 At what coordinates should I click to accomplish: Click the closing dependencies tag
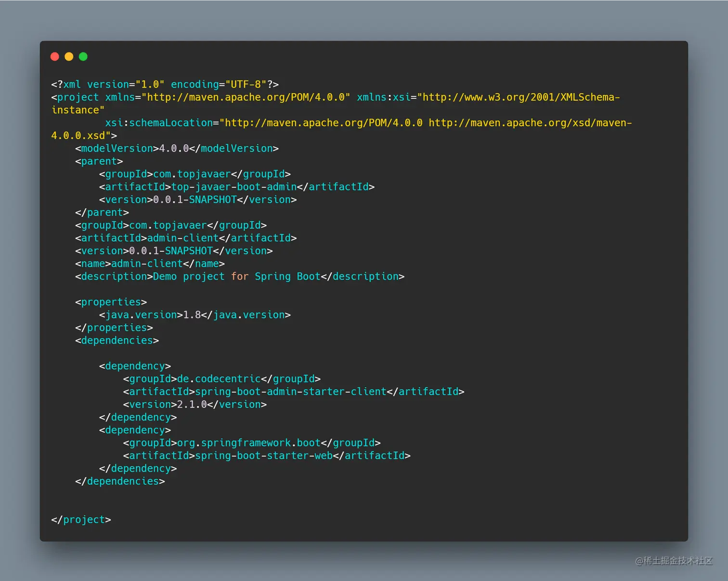119,481
